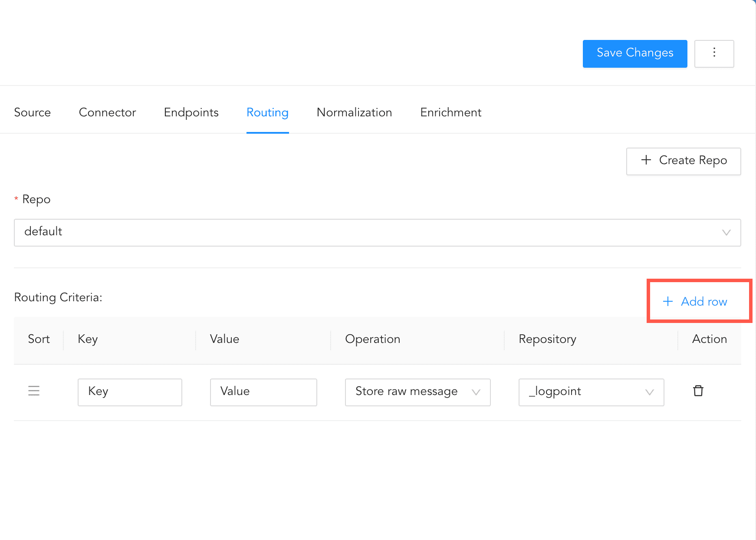
Task: Expand the Repo dropdown showing default
Action: click(377, 232)
